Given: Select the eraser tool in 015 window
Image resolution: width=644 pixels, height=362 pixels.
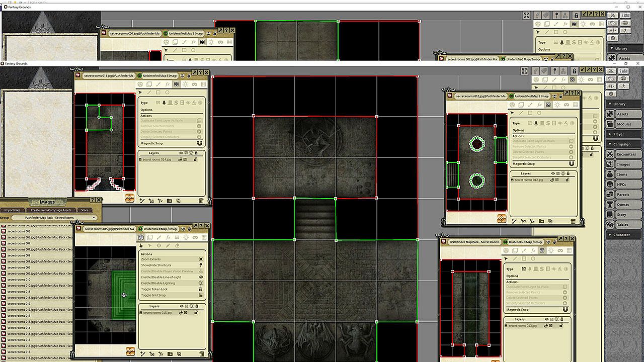Looking at the screenshot, I should tap(177, 245).
